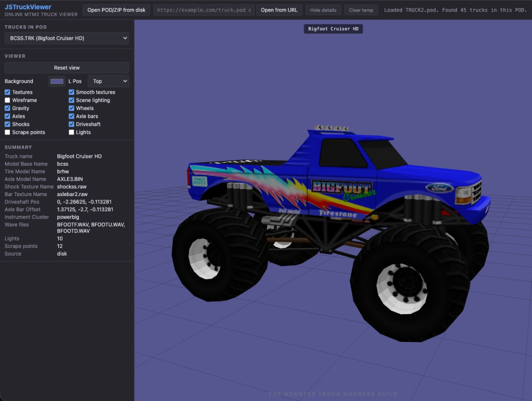This screenshot has width=532, height=401.
Task: Open the Trucks in POD dropdown
Action: 67,38
